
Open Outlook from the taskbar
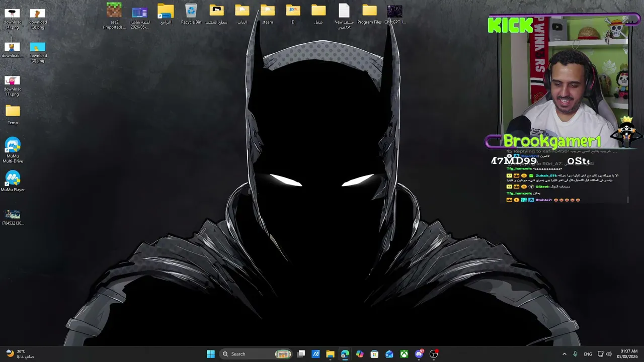pyautogui.click(x=389, y=354)
